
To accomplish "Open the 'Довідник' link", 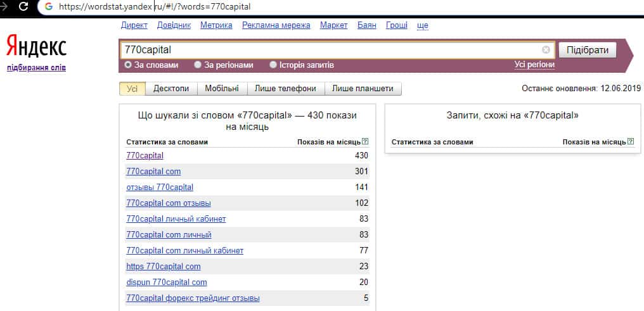I will pyautogui.click(x=174, y=25).
